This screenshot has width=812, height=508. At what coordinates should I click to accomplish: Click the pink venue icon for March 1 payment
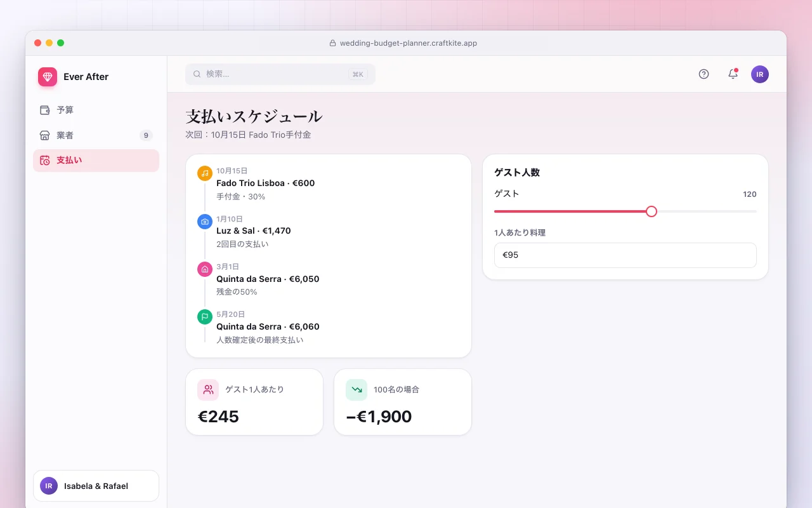(x=205, y=269)
